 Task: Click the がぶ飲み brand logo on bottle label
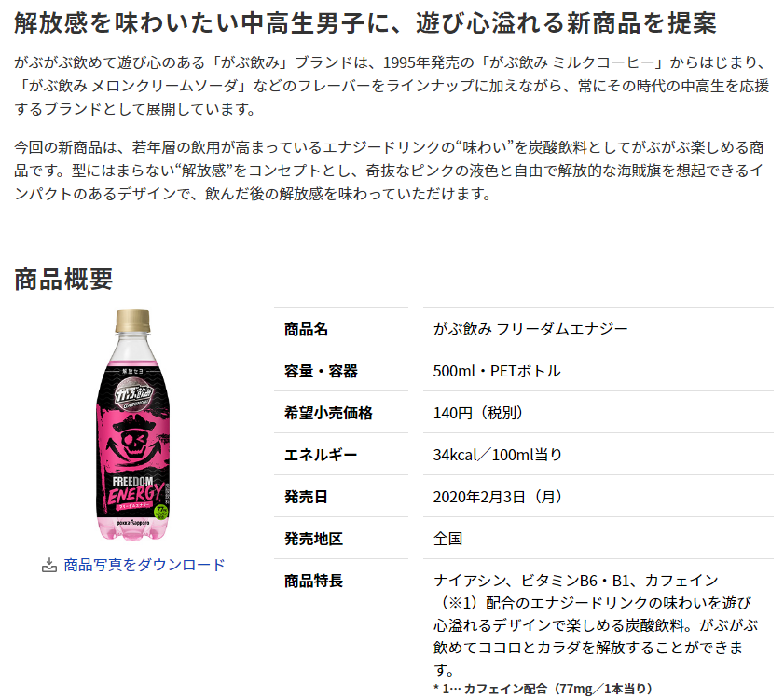[132, 394]
